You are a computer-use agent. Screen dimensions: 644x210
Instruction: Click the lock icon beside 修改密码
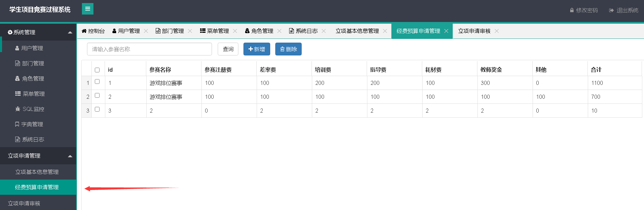pos(572,10)
